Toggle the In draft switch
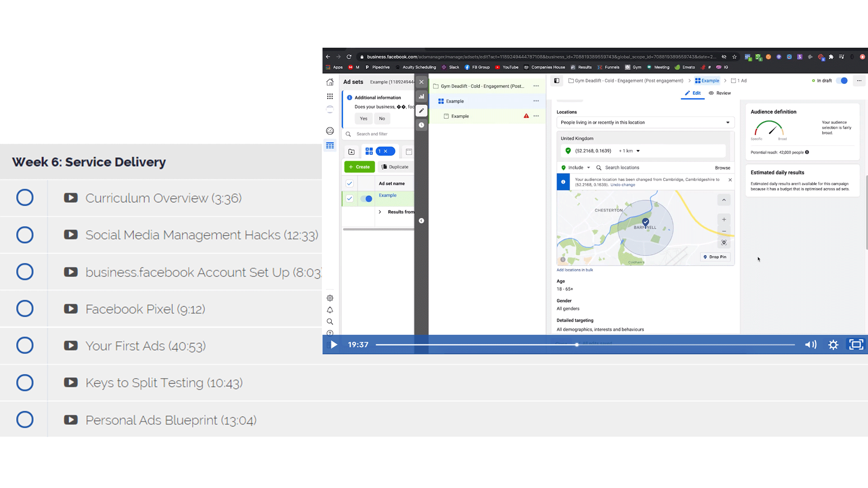 842,81
